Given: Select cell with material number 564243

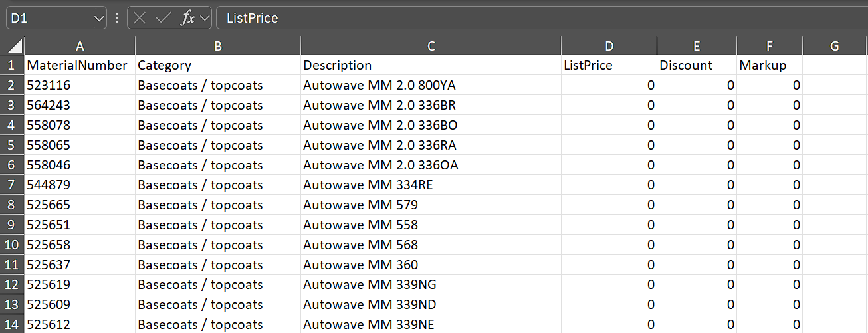Looking at the screenshot, I should click(80, 105).
